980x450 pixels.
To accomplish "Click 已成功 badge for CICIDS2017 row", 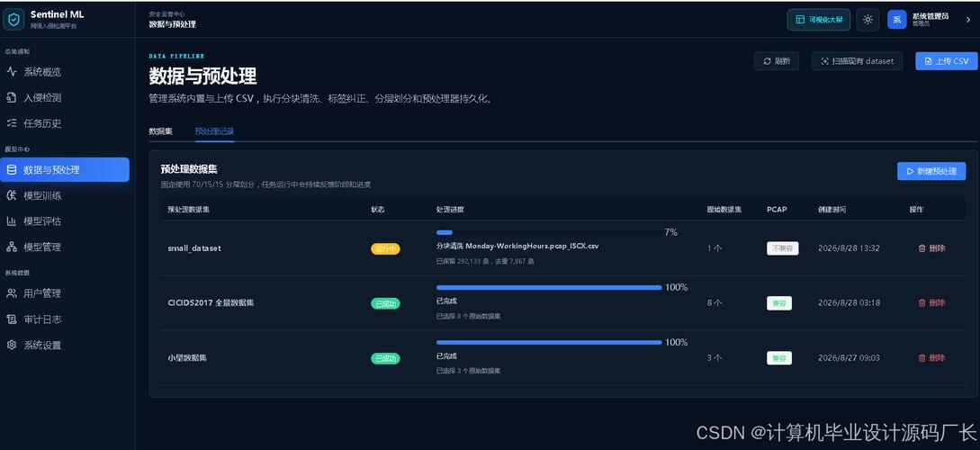I will coord(386,304).
